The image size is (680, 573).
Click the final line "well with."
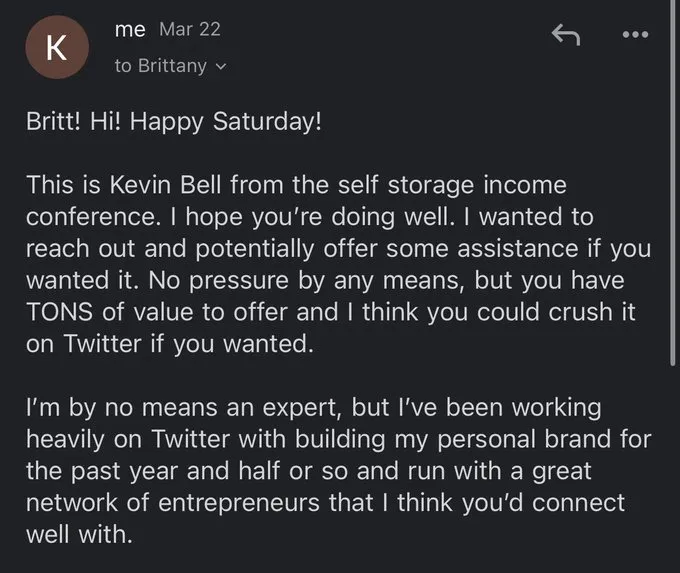click(x=79, y=534)
